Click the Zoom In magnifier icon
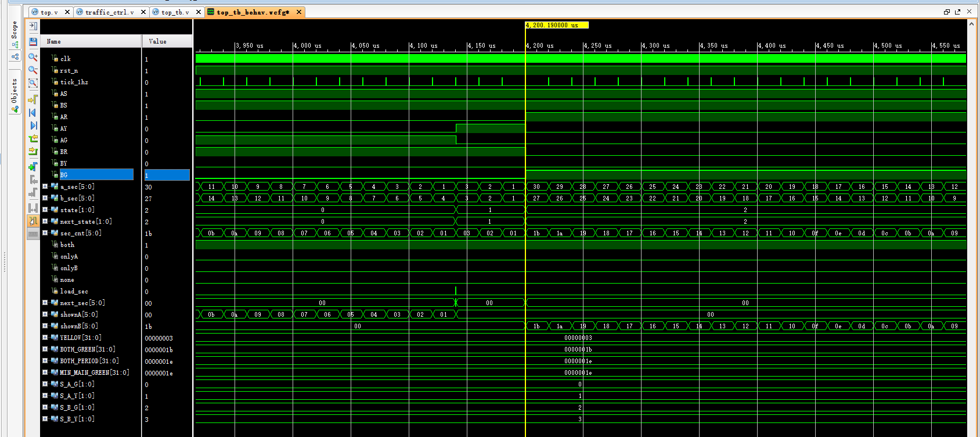Screen dimensions: 980x437 (x=33, y=57)
